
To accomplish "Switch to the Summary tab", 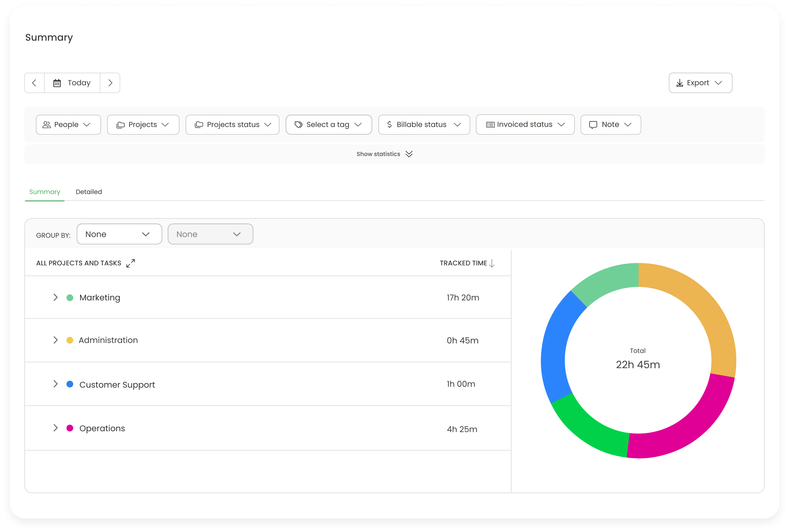I will [45, 191].
